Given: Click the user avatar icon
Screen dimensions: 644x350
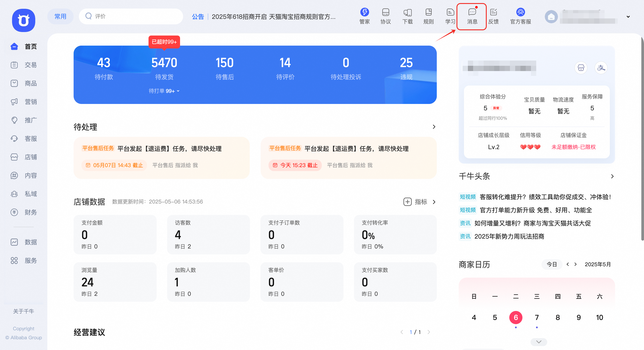Looking at the screenshot, I should 551,17.
